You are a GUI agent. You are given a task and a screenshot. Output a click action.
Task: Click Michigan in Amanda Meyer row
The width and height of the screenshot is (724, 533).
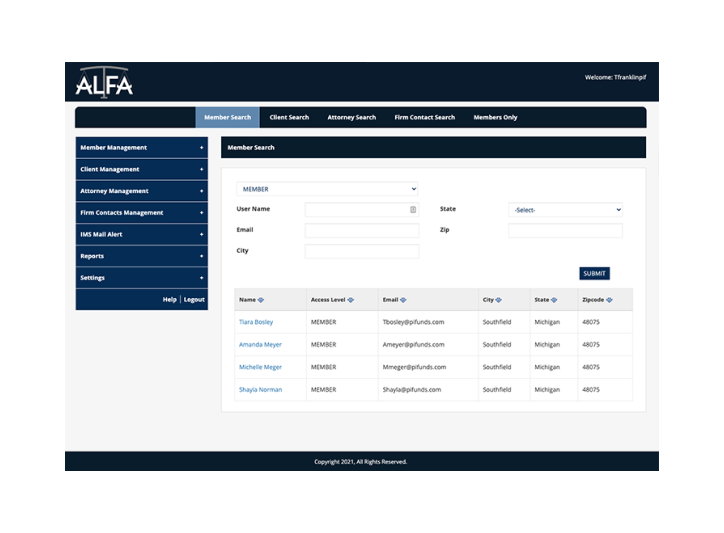(x=547, y=345)
